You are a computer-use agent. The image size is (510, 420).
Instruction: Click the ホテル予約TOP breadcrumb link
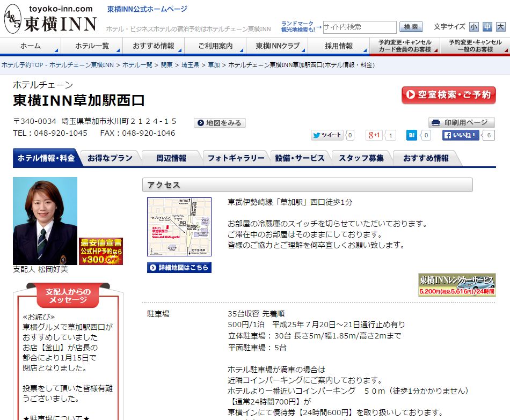(57, 65)
